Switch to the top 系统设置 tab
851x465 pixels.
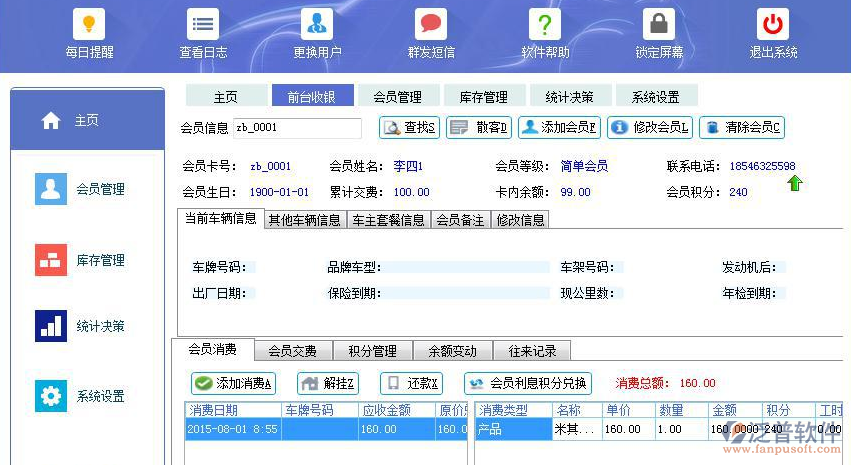tap(656, 96)
